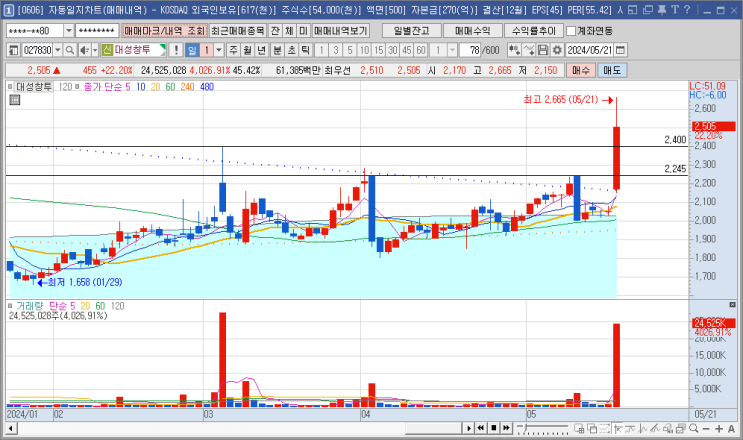Click 매매내역보기 button
This screenshot has width=743, height=440.
click(340, 31)
